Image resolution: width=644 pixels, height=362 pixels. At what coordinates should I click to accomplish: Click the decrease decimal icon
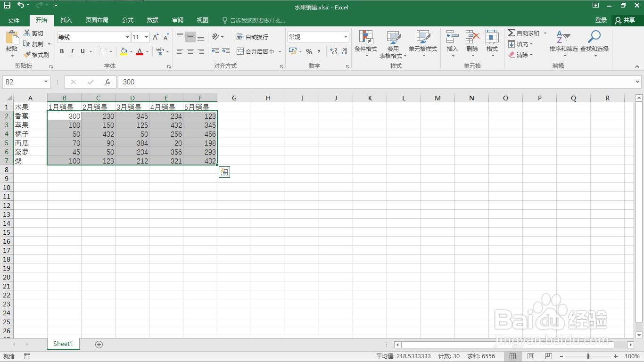pyautogui.click(x=344, y=51)
